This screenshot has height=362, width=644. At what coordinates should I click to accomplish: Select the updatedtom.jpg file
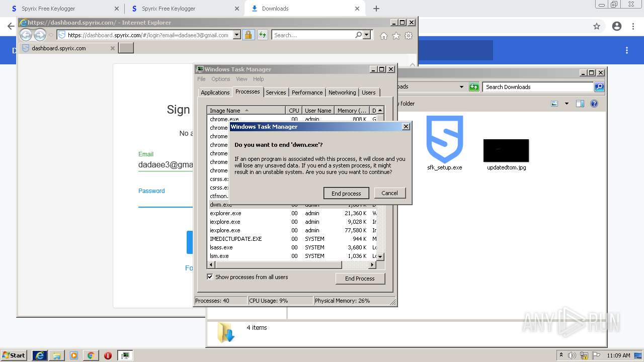506,155
